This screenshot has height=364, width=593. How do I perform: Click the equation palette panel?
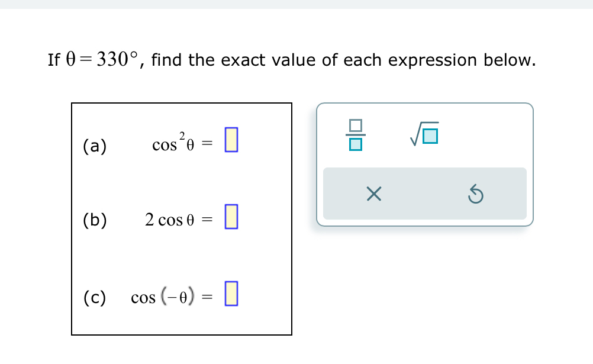(x=426, y=164)
